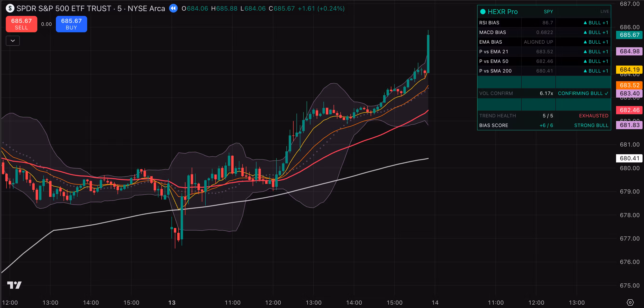The height and width of the screenshot is (308, 644).
Task: Click the low value L684.06
Action: [x=253, y=8]
